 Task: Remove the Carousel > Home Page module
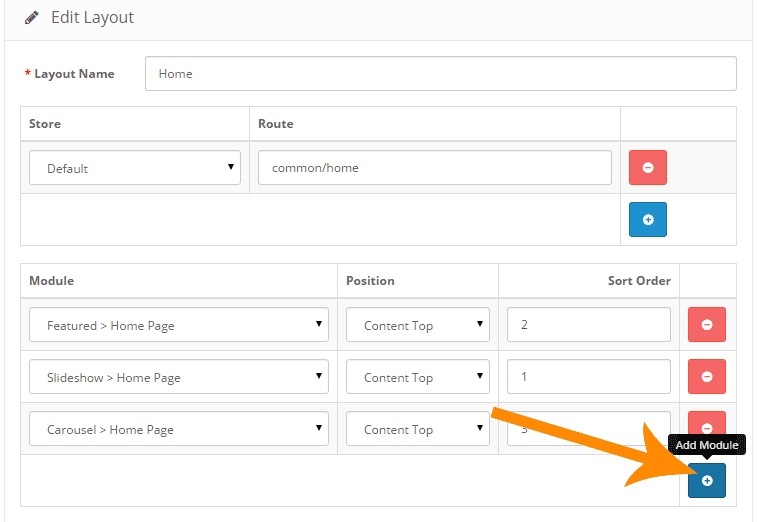point(707,424)
